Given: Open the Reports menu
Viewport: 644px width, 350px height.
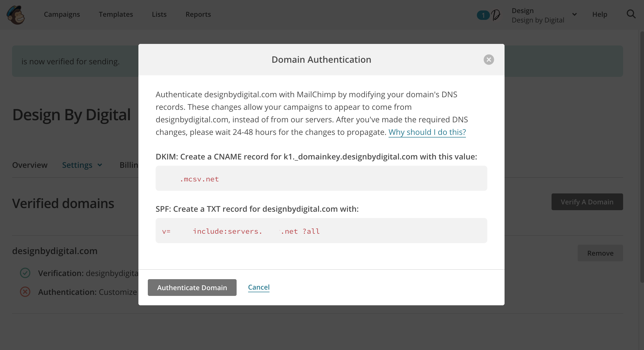Looking at the screenshot, I should click(198, 14).
